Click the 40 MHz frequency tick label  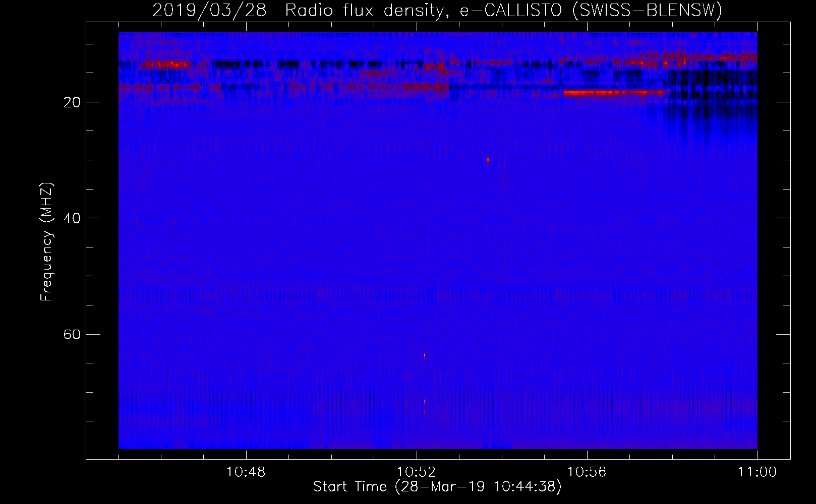tap(72, 218)
